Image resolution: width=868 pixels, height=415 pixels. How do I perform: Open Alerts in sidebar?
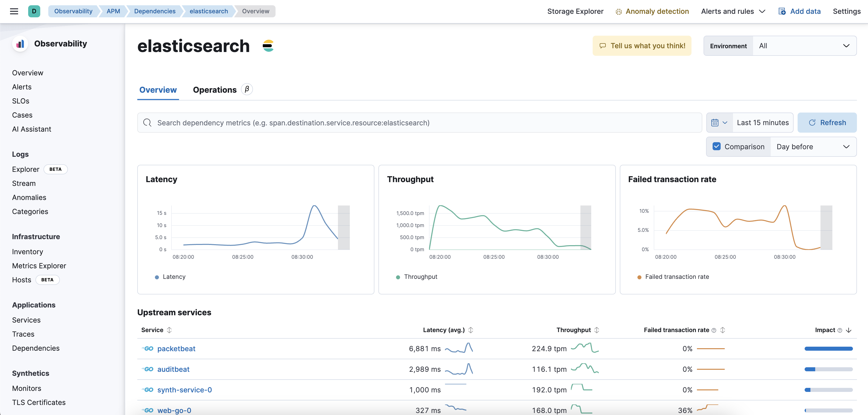22,87
